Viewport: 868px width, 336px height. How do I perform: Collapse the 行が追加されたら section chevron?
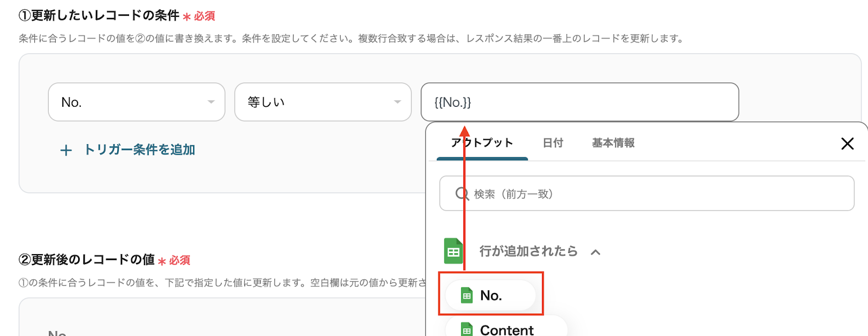click(x=596, y=252)
